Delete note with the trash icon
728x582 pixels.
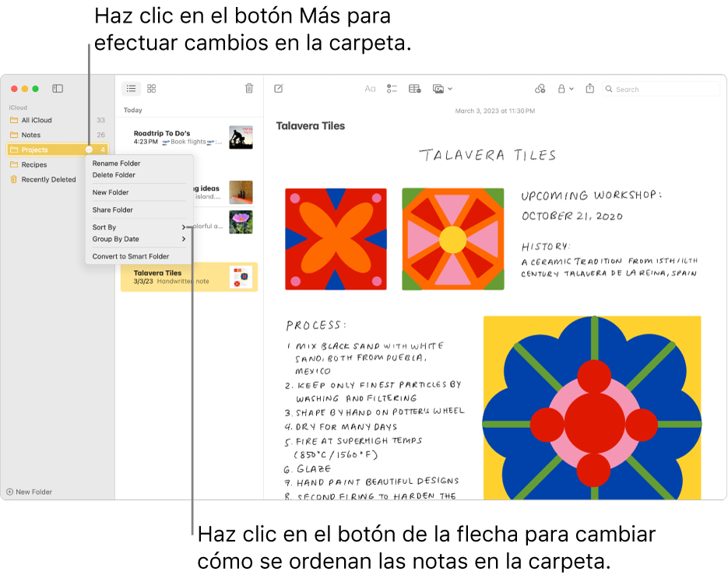pos(249,88)
